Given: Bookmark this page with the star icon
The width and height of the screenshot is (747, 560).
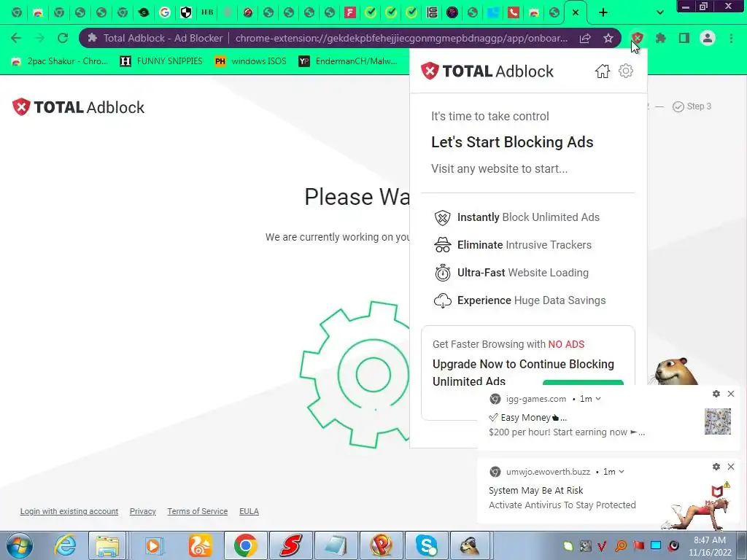Looking at the screenshot, I should click(x=608, y=38).
